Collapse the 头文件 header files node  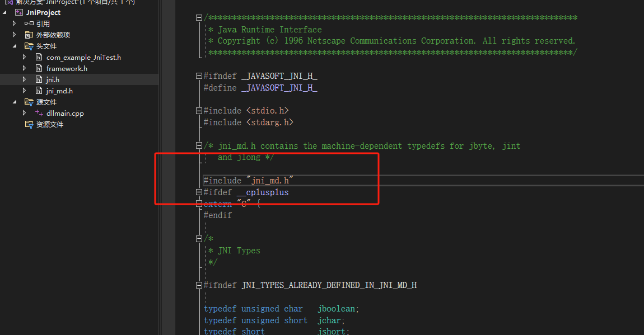tap(13, 46)
